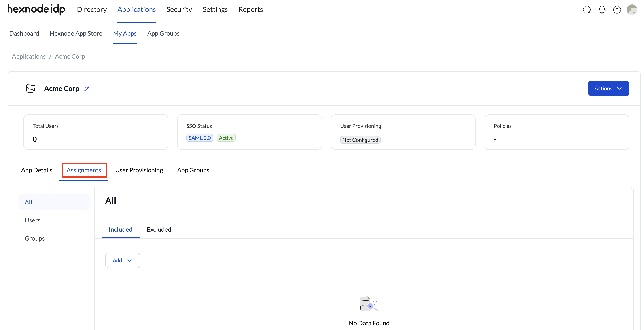Click the No Data Found illustration
644x330 pixels.
pos(369,303)
